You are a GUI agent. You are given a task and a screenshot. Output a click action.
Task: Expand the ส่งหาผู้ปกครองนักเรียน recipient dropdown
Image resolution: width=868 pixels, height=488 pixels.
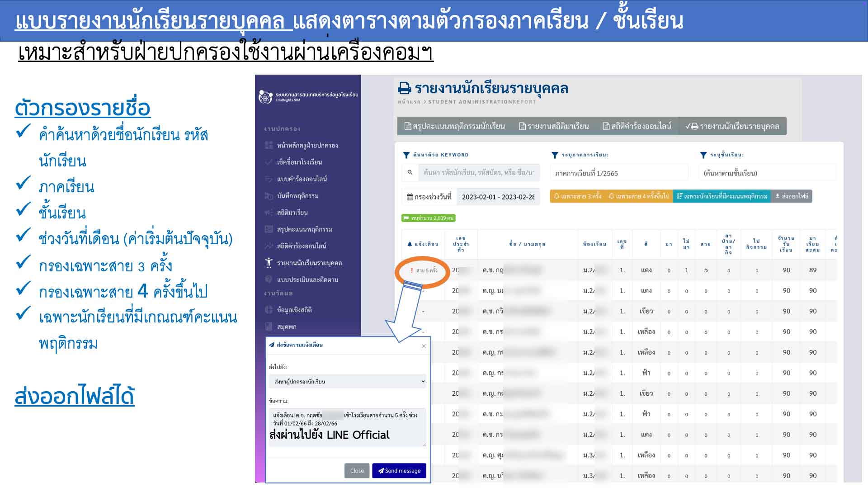pyautogui.click(x=347, y=381)
